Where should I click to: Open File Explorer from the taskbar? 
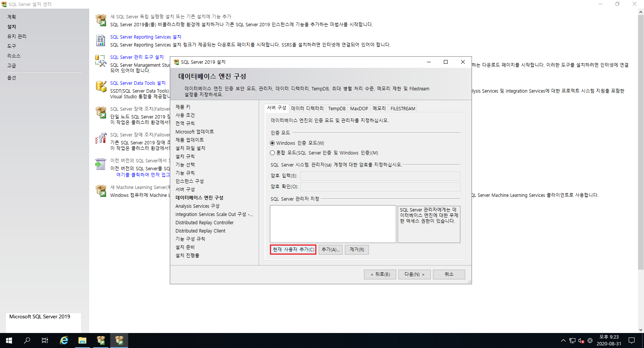tap(82, 340)
